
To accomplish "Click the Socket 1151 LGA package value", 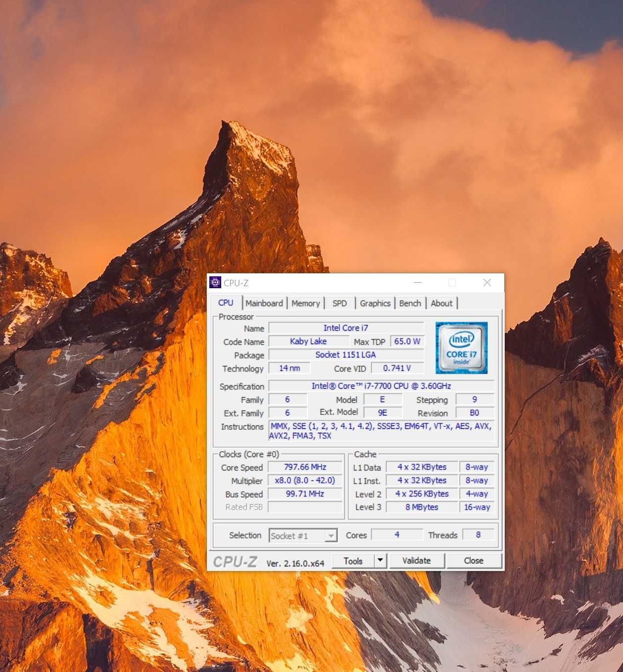I will (346, 355).
